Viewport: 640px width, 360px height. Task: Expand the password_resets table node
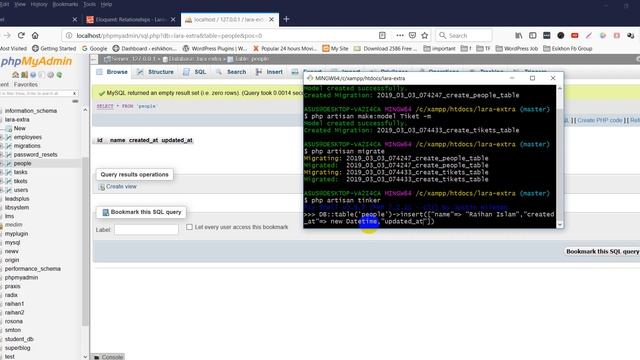[2, 155]
